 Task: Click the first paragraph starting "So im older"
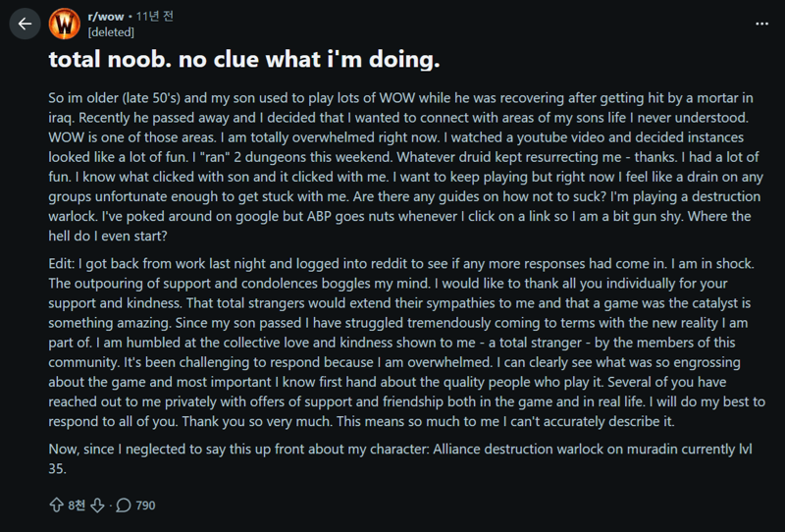(392, 166)
